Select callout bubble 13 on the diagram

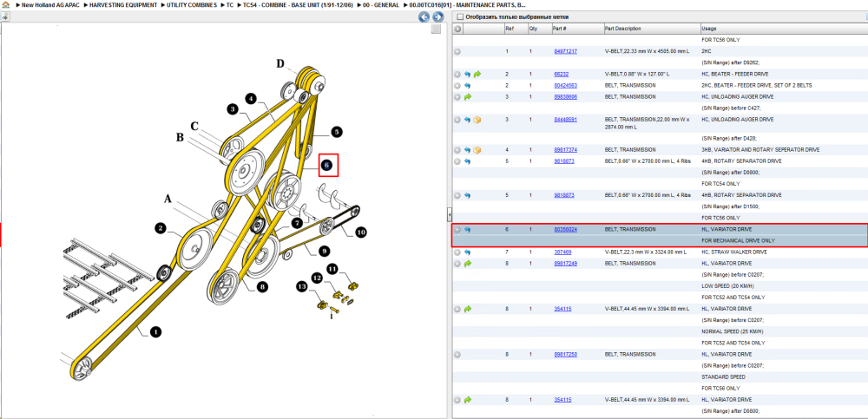pyautogui.click(x=301, y=287)
